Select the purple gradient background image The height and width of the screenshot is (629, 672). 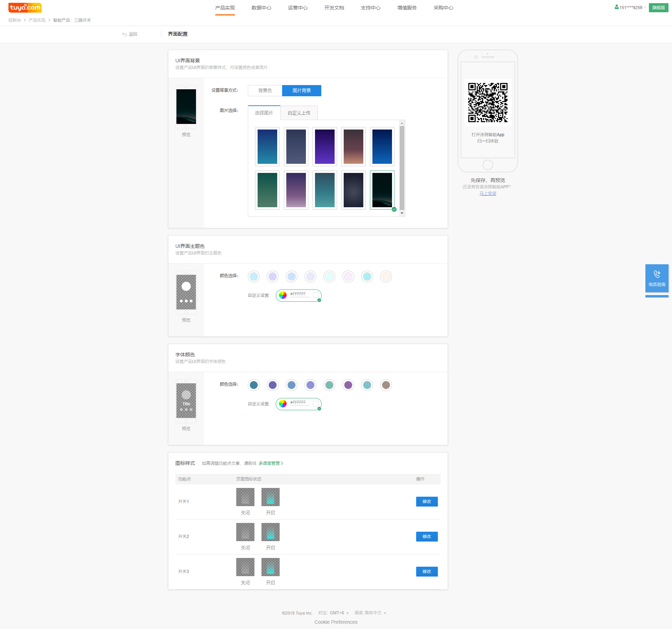click(x=324, y=146)
